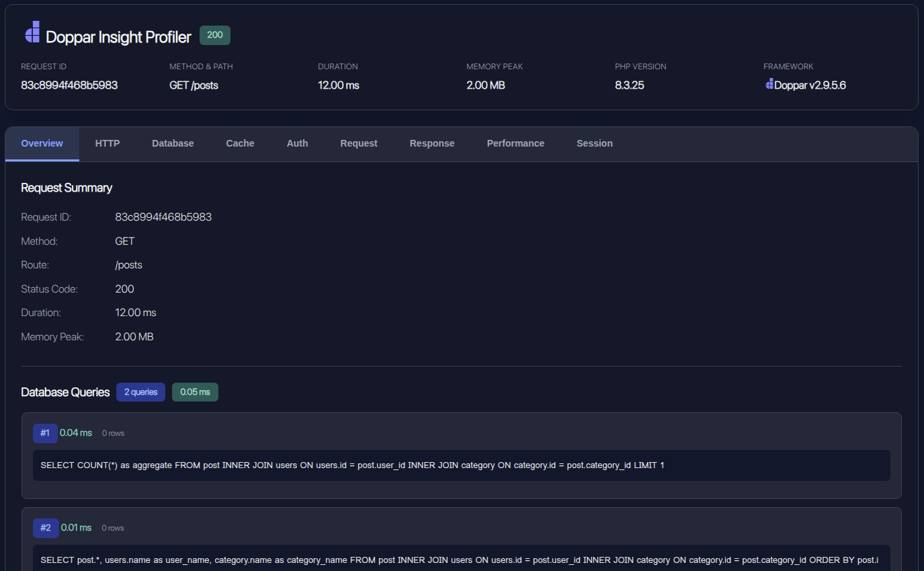Screen dimensions: 924x571
Task: Click the #2 query number badge
Action: pyautogui.click(x=45, y=528)
